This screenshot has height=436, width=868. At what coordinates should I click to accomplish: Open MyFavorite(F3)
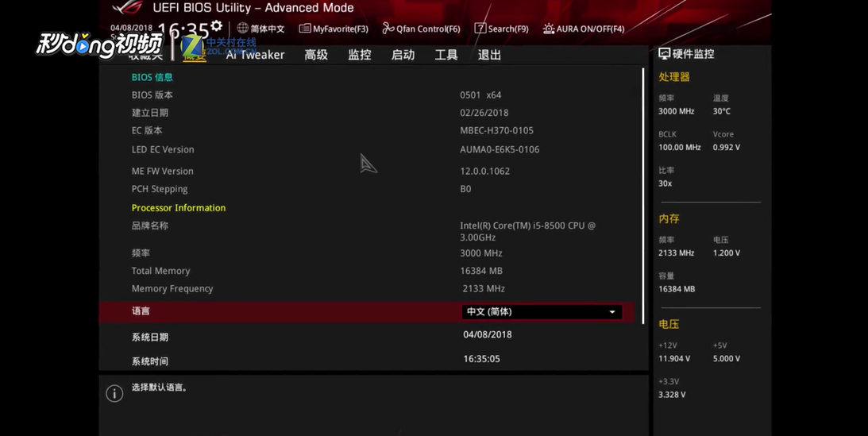tap(334, 29)
